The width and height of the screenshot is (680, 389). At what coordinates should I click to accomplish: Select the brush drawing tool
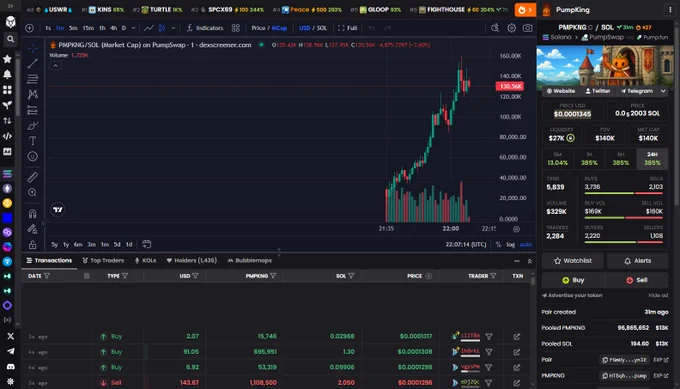(33, 126)
